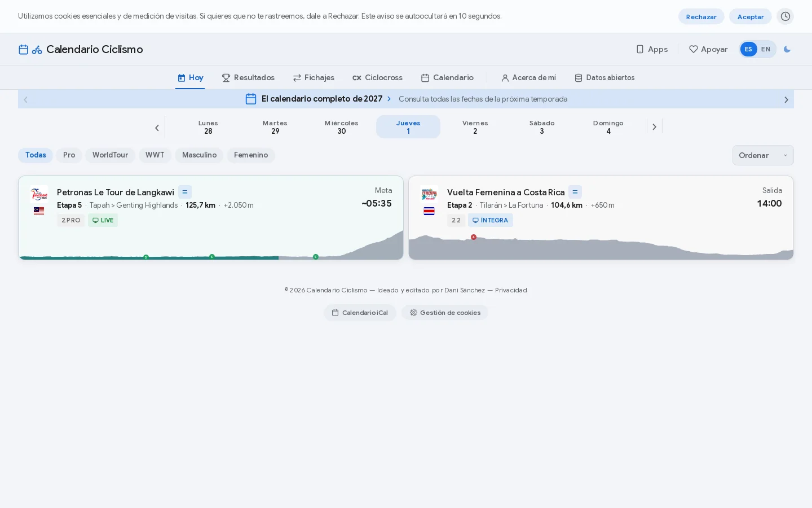Go to the Fichajes tab
Viewport: 812px width, 508px height.
(314, 77)
